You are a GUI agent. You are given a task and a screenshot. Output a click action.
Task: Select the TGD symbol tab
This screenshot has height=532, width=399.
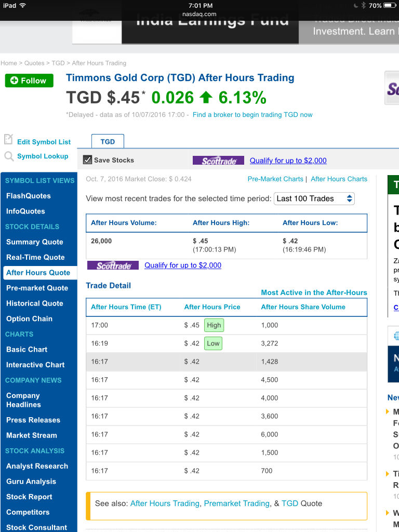point(108,141)
